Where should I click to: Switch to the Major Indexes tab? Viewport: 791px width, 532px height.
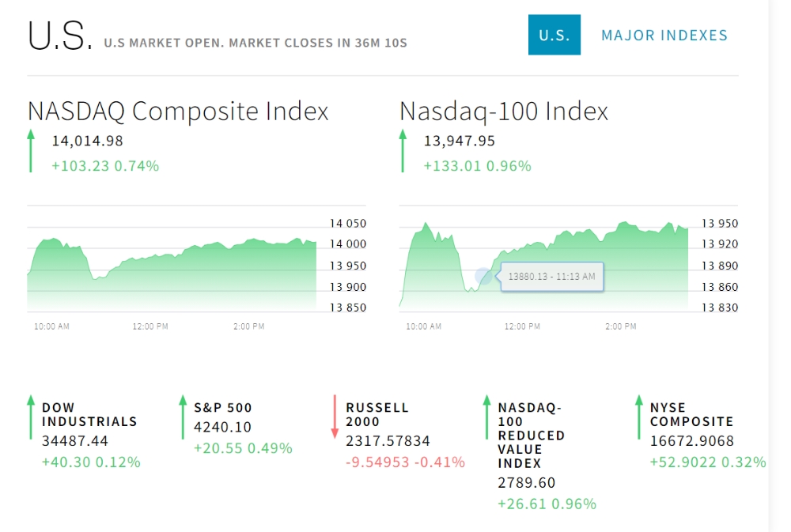point(664,35)
